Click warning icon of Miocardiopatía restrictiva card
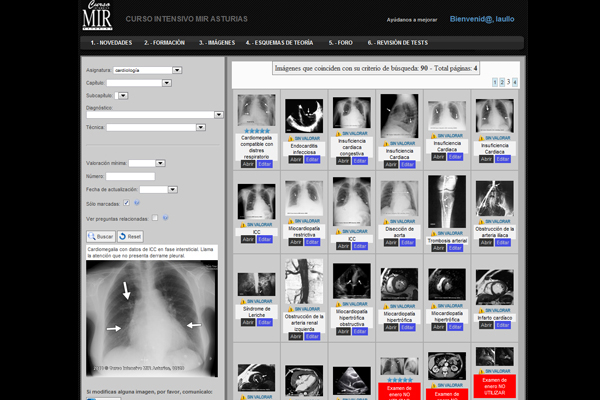 pos(290,221)
